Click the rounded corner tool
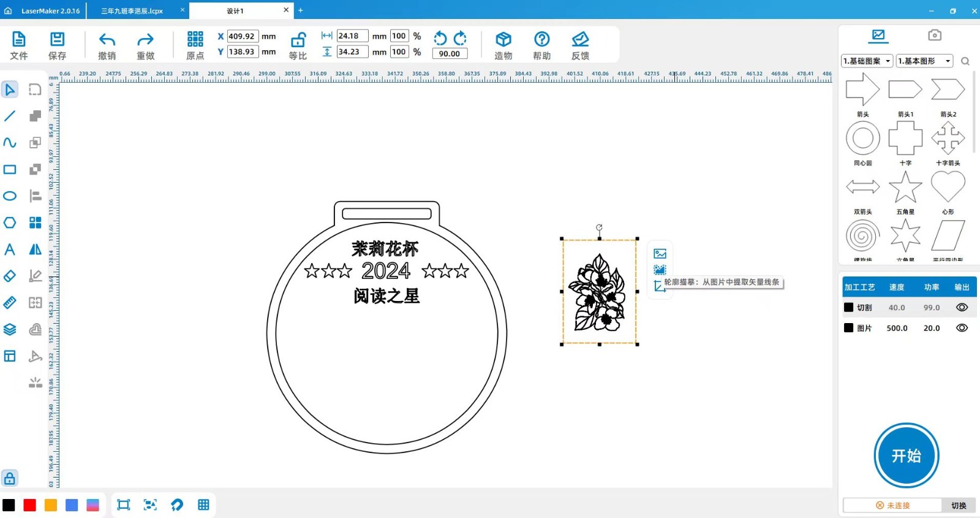Image resolution: width=980 pixels, height=518 pixels. pos(36,90)
